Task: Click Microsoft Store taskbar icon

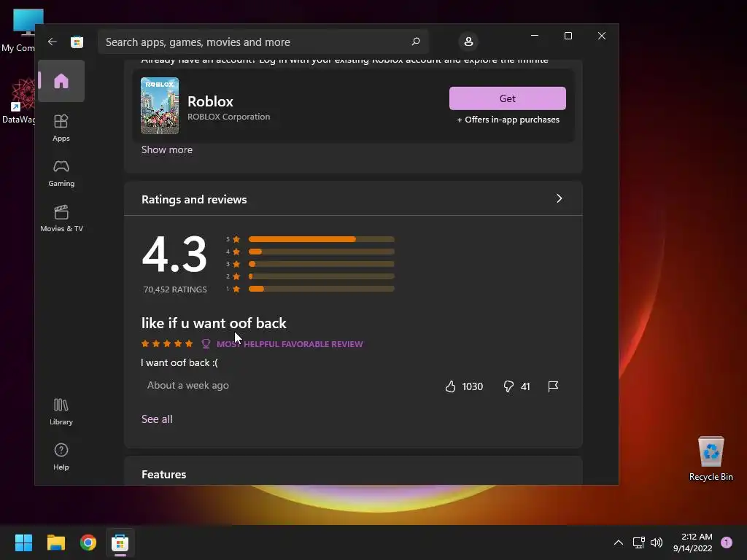Action: click(x=120, y=542)
